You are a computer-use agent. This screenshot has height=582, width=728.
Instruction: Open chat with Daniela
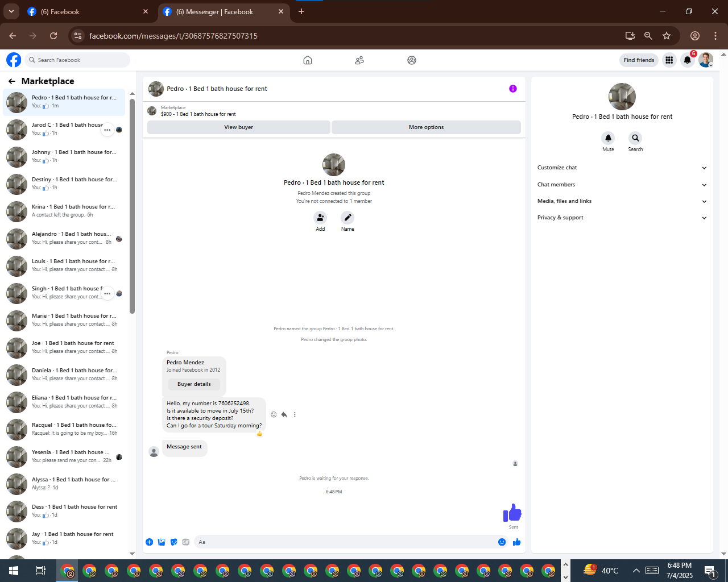[x=64, y=375]
